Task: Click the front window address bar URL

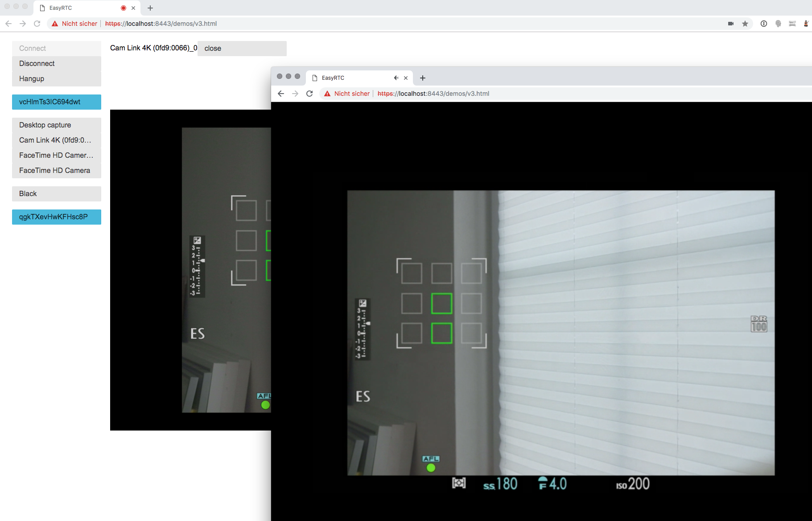Action: [433, 94]
